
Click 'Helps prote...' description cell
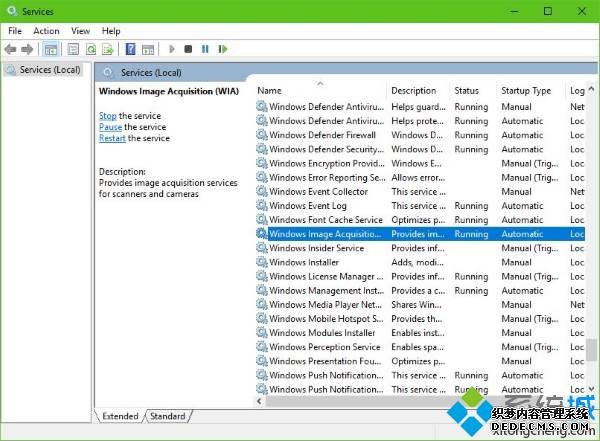tap(417, 121)
